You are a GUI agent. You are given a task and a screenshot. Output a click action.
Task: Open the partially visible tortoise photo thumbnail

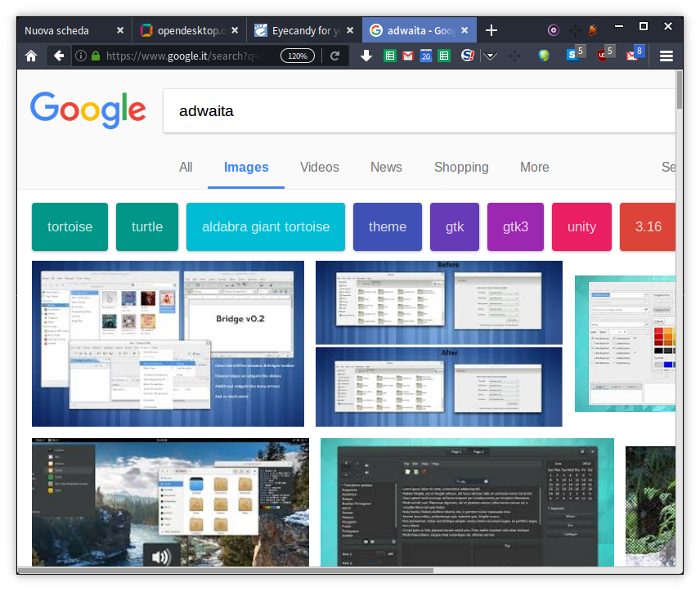tap(650, 506)
